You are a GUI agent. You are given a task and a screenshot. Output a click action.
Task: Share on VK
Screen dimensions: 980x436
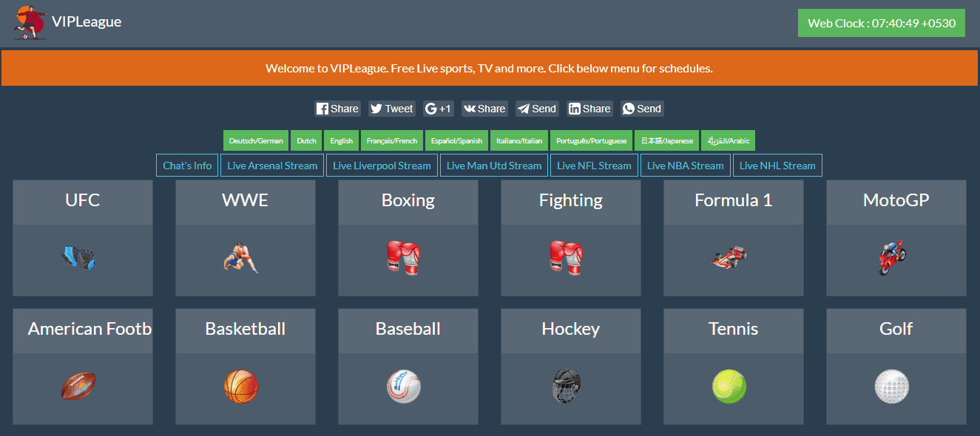[484, 109]
